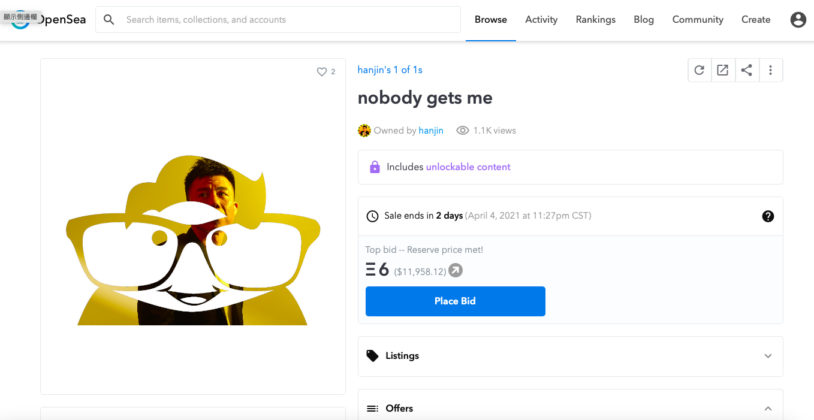Click the arrow icon beside bid price
The image size is (814, 420).
point(455,270)
